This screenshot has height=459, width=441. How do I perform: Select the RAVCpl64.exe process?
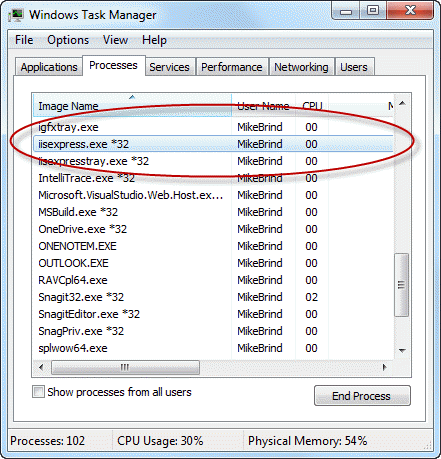point(213,280)
